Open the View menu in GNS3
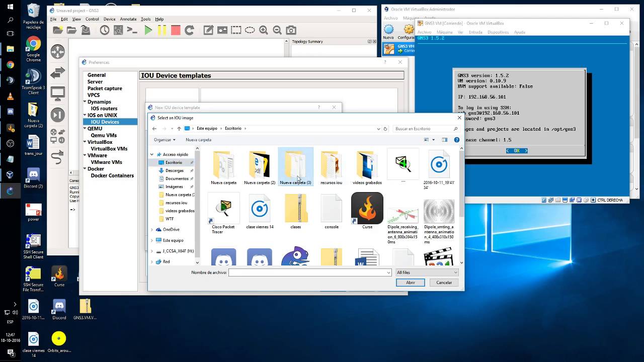This screenshot has height=362, width=644. 76,19
